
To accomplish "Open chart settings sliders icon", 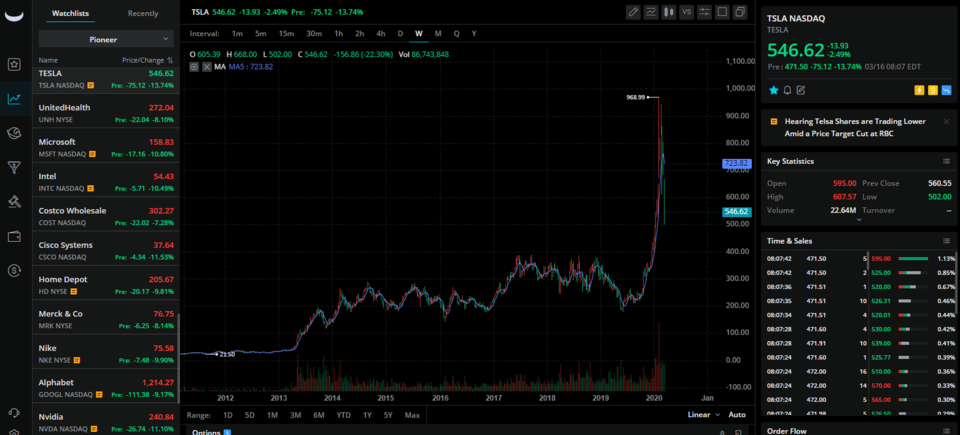I will (705, 12).
